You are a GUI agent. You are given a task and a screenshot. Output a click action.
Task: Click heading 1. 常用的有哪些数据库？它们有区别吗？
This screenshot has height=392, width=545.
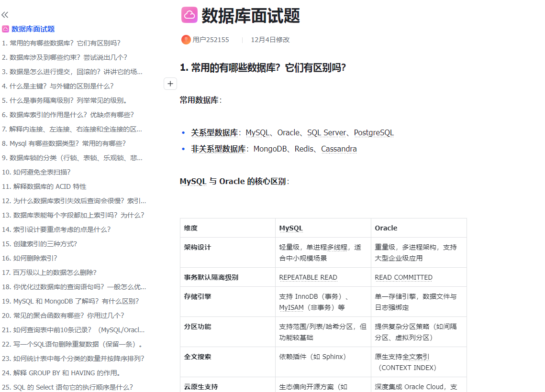tap(263, 68)
